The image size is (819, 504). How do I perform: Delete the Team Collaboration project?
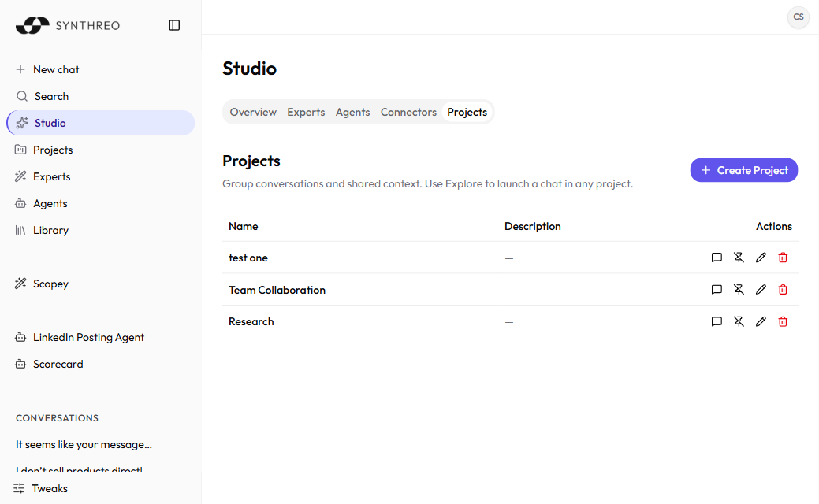click(783, 290)
